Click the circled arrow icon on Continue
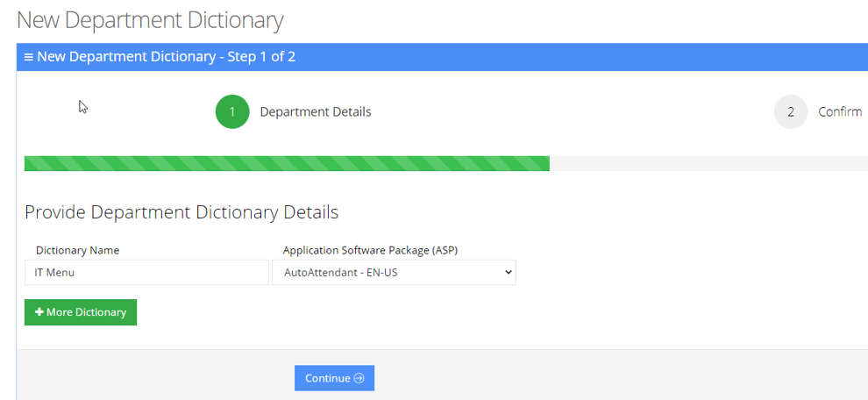Image resolution: width=868 pixels, height=400 pixels. (x=359, y=378)
